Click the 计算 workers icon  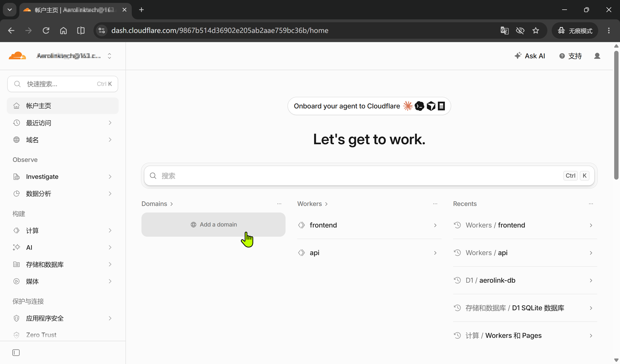(x=16, y=230)
